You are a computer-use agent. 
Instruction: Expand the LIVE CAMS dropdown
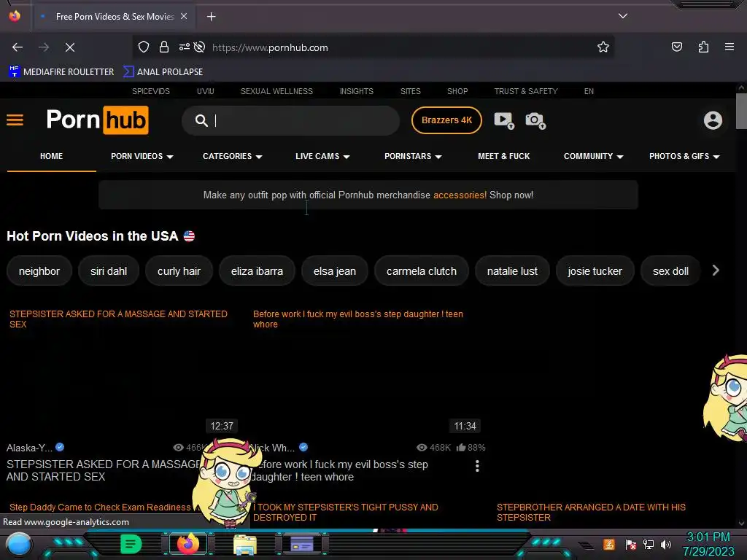pyautogui.click(x=322, y=156)
